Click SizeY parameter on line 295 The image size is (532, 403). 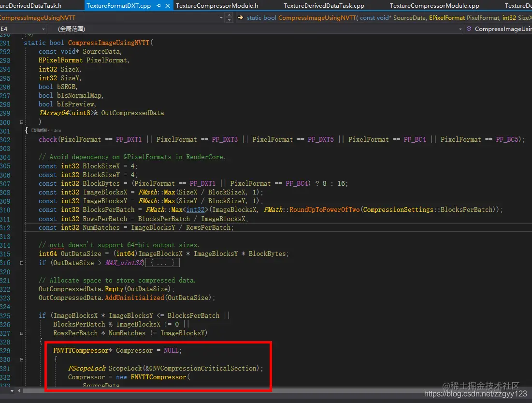(70, 78)
